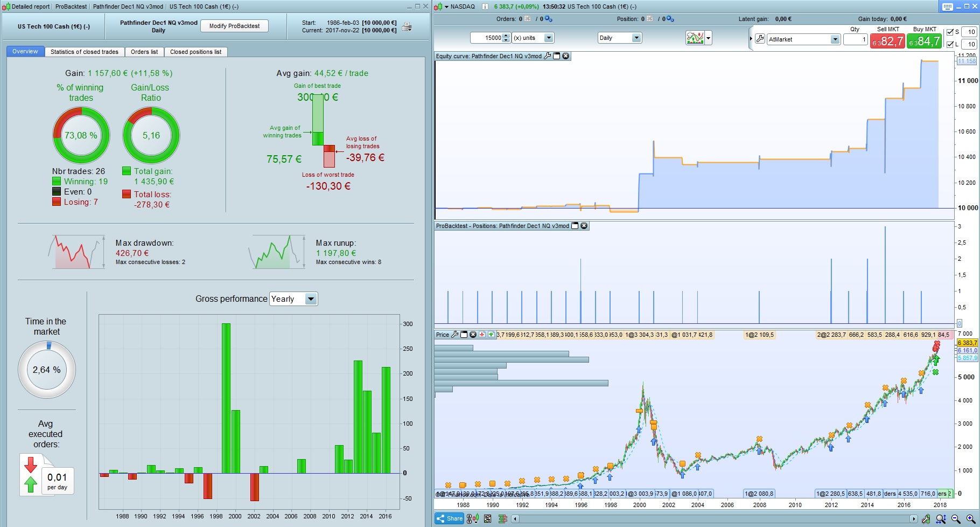Click the horizontal chart scrollbar track
Viewport: 980px width, 527px height.
point(715,519)
